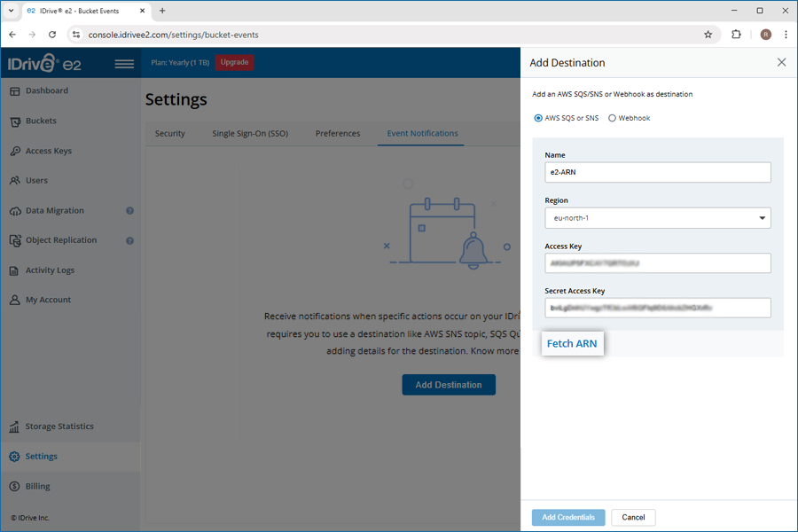
Task: Open Buckets via its bucket icon
Action: tap(15, 121)
